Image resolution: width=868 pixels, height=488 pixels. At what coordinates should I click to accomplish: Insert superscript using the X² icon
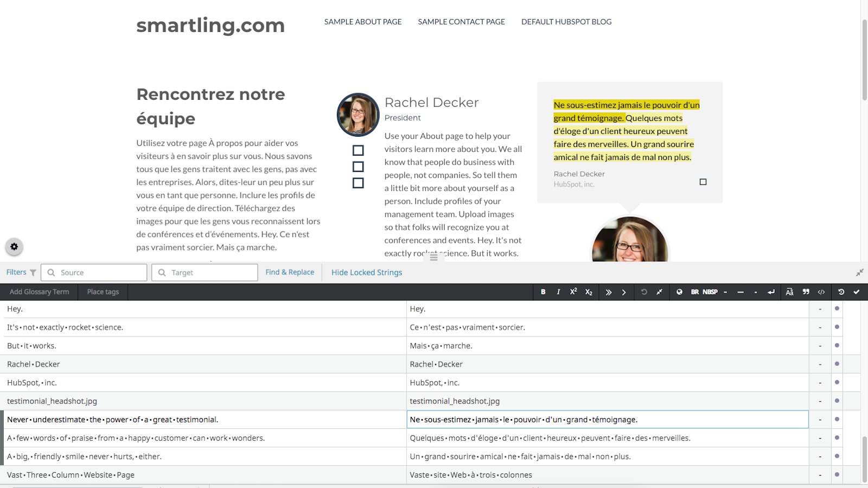point(573,292)
